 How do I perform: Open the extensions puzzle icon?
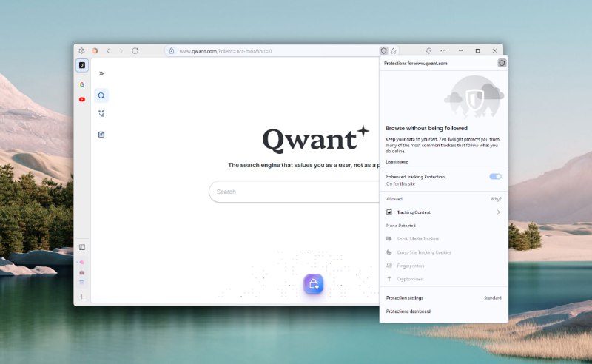tap(428, 51)
